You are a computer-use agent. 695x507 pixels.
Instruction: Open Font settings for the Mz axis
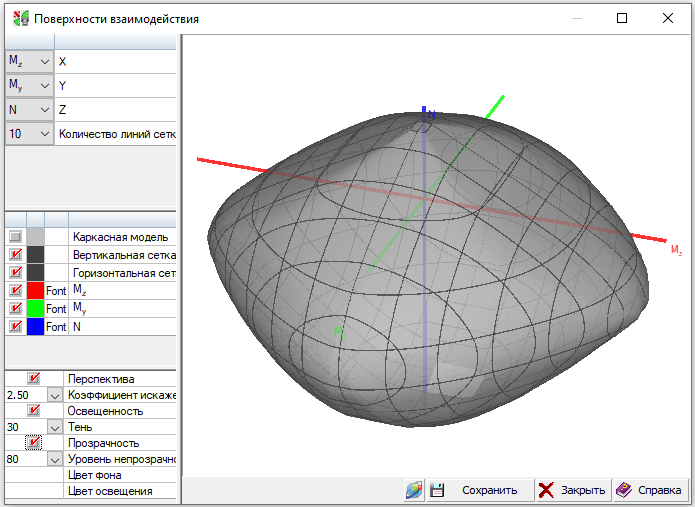coord(56,291)
